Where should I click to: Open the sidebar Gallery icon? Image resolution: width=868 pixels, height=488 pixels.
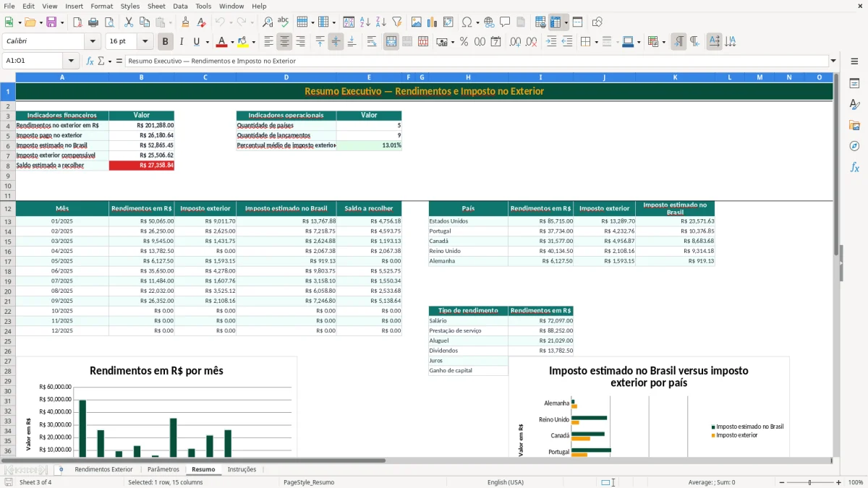click(854, 126)
